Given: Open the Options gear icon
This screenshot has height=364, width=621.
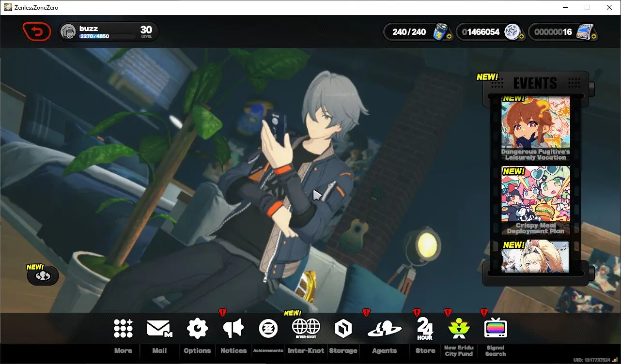Looking at the screenshot, I should (x=197, y=328).
